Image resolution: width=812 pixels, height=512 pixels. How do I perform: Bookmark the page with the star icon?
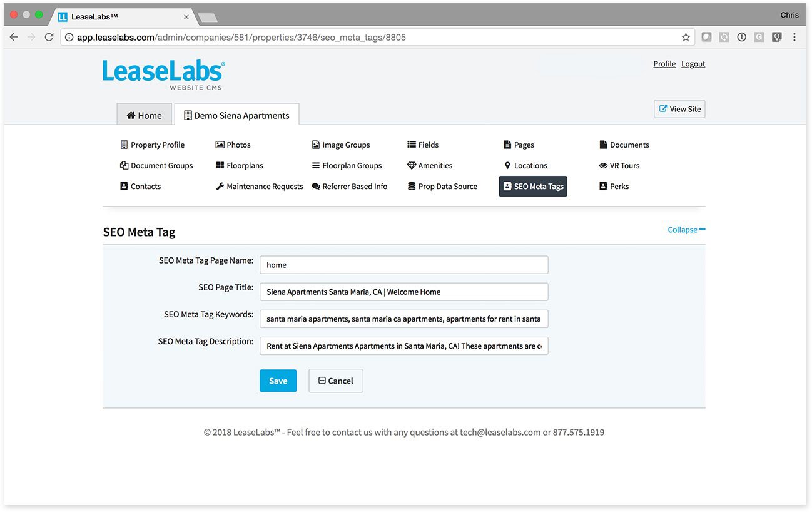686,37
